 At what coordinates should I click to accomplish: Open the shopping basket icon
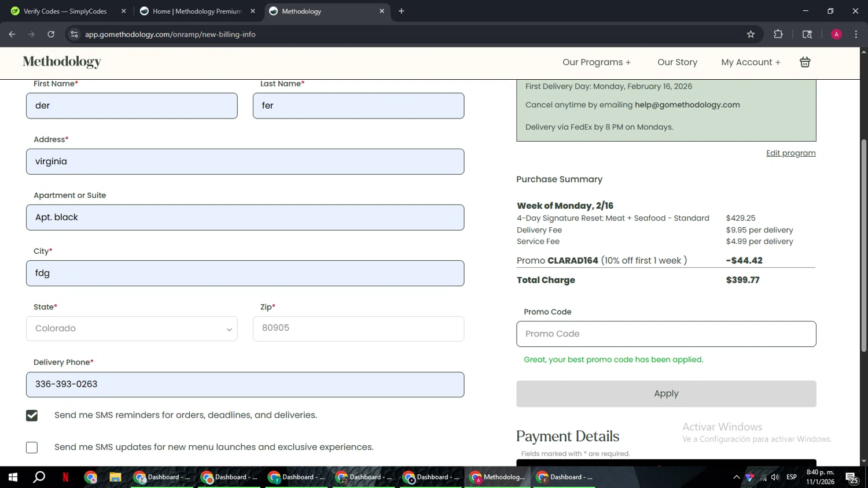pos(805,62)
